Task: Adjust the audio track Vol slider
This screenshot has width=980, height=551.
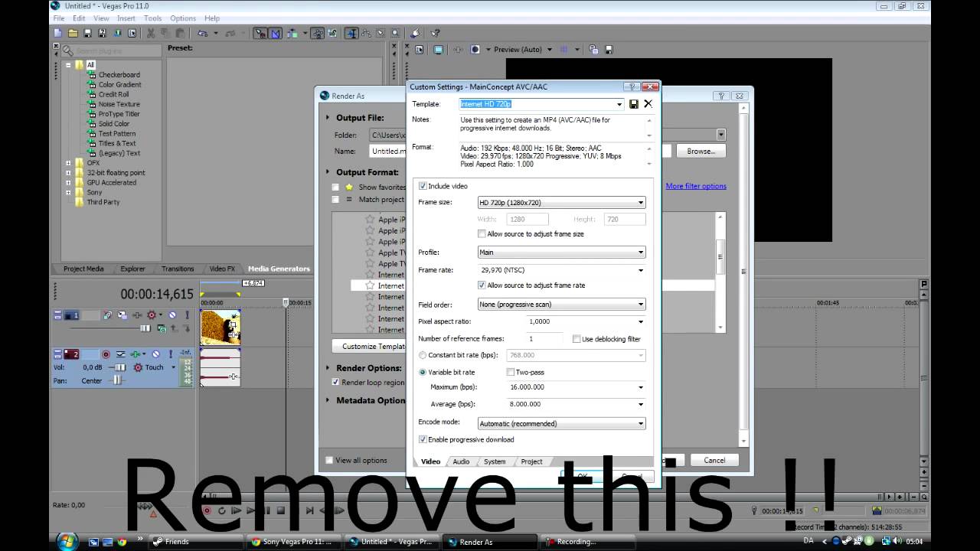Action: (x=119, y=367)
